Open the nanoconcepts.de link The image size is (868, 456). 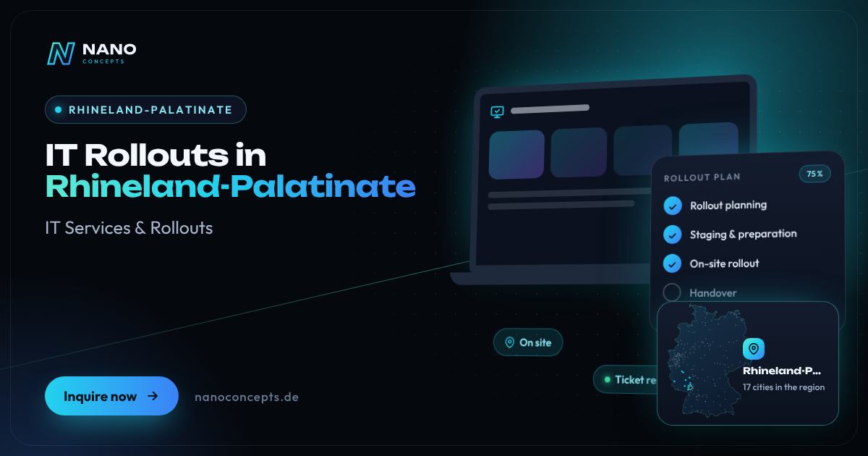pos(247,397)
